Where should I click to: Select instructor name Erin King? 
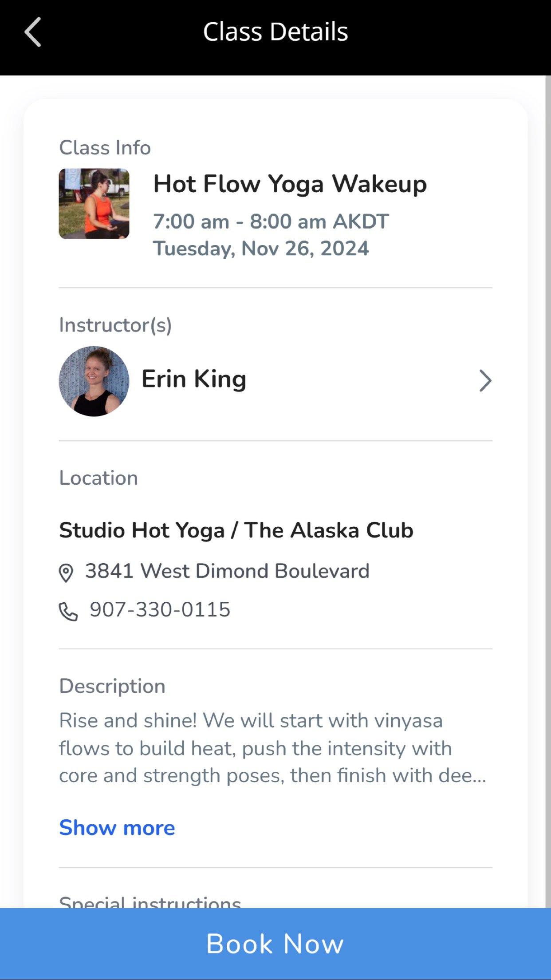pyautogui.click(x=194, y=379)
